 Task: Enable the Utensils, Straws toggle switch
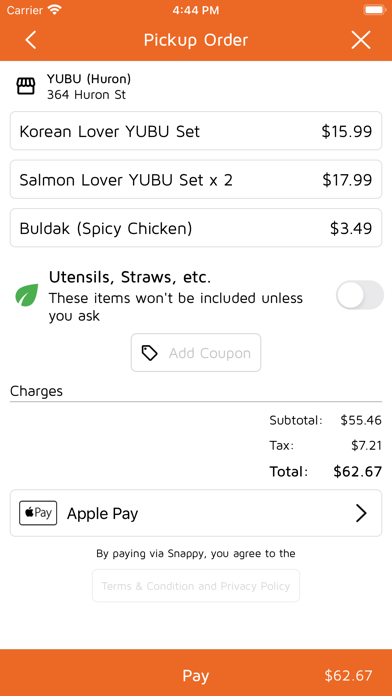360,295
